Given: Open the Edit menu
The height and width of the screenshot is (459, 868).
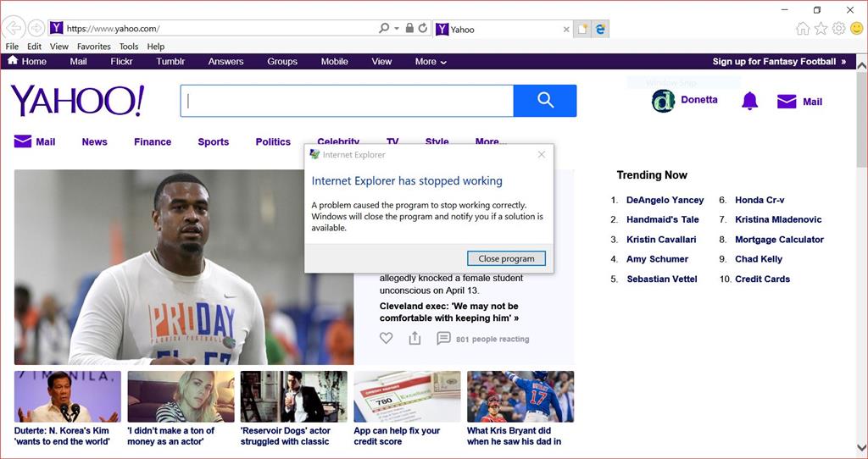Looking at the screenshot, I should 34,47.
